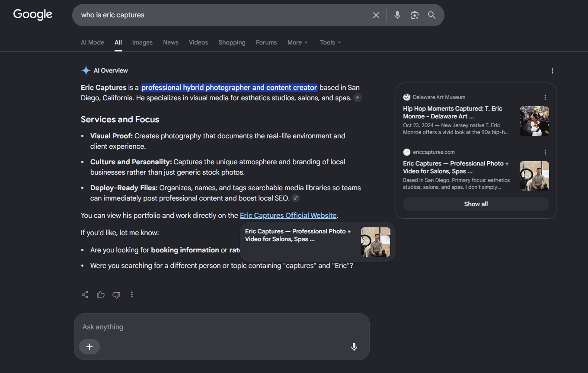
Task: Switch to Images tab
Action: coord(142,42)
